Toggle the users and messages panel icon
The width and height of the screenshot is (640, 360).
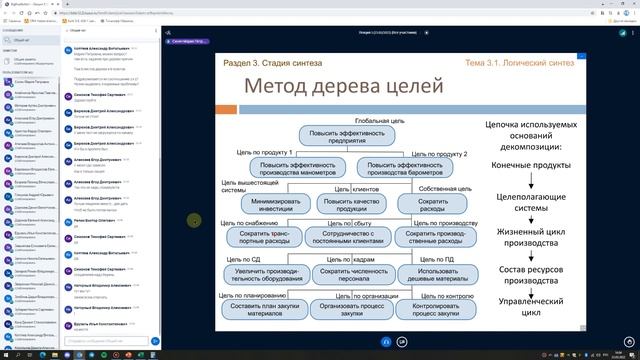coord(168,33)
